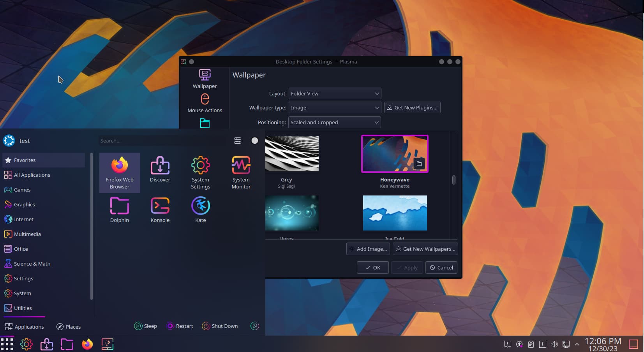The height and width of the screenshot is (352, 644).
Task: Select Office category in launcher
Action: [44, 249]
